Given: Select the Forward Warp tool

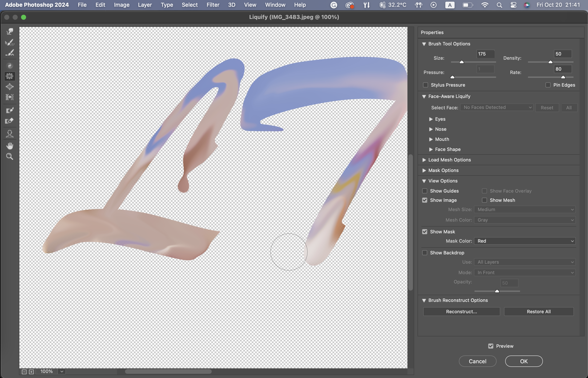Looking at the screenshot, I should pos(10,31).
